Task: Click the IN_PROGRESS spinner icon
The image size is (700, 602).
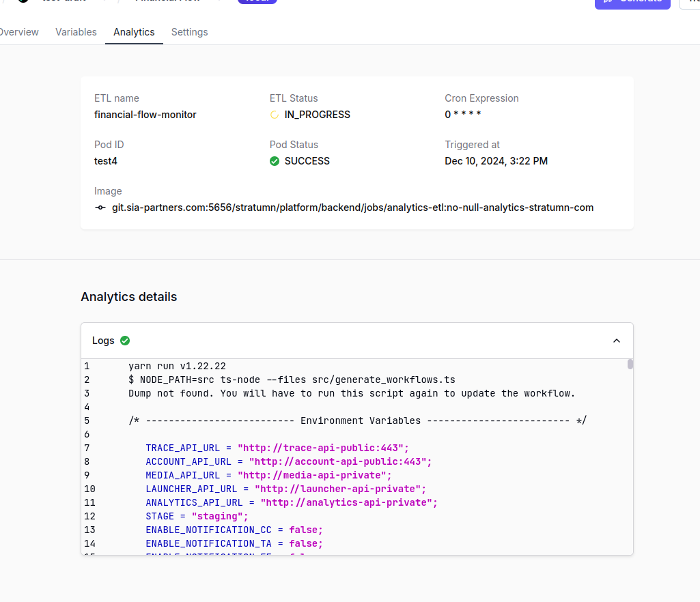Action: point(275,115)
